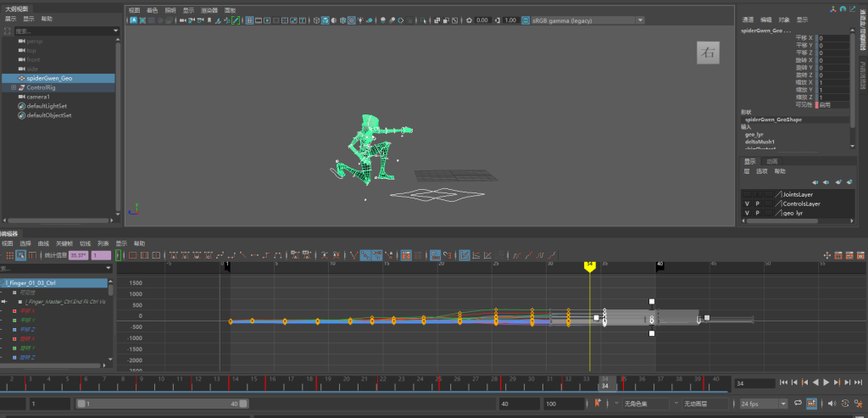Open graph editor 曲线 menu
The image size is (868, 418).
tap(43, 243)
